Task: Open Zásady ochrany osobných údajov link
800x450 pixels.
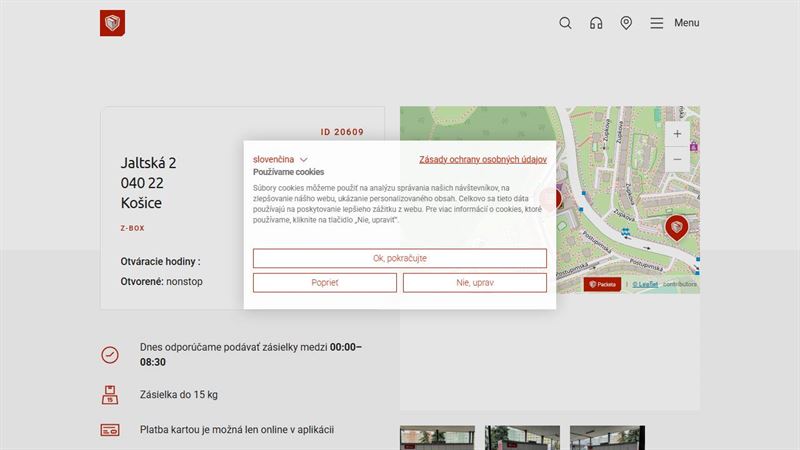Action: [483, 159]
